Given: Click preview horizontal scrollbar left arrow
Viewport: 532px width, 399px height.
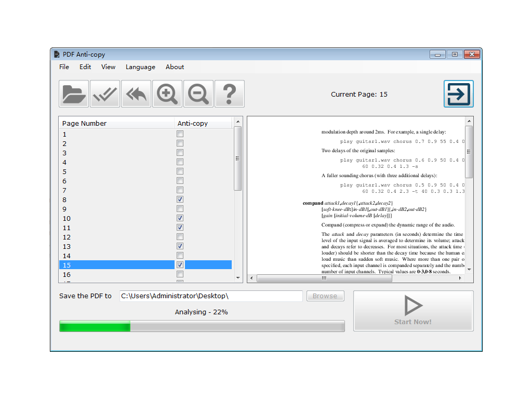Looking at the screenshot, I should 251,278.
